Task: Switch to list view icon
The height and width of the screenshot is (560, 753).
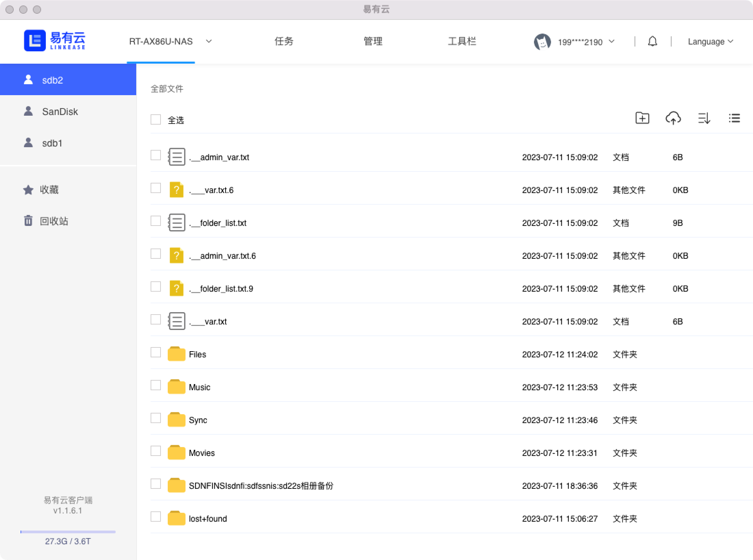Action: pos(734,118)
